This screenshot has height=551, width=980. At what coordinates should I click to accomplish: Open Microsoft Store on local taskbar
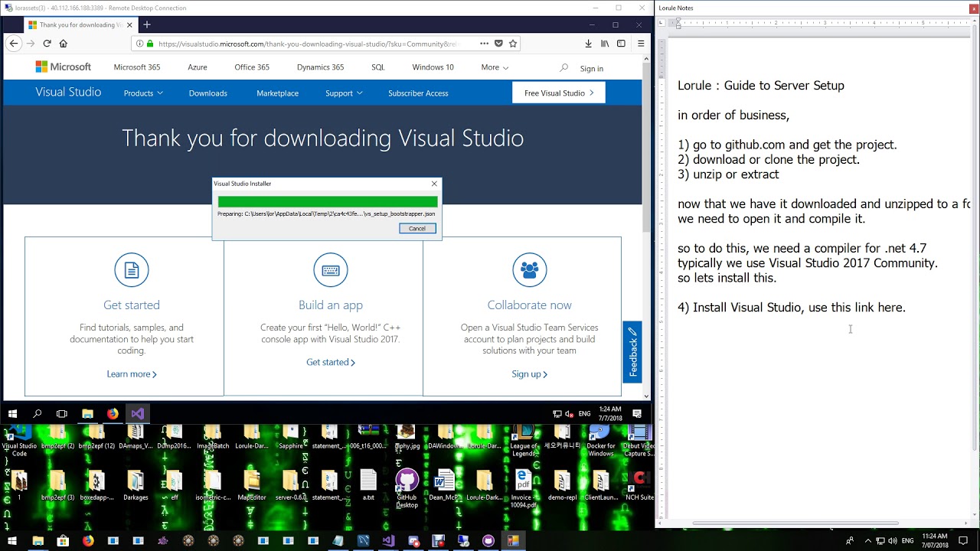coord(63,541)
